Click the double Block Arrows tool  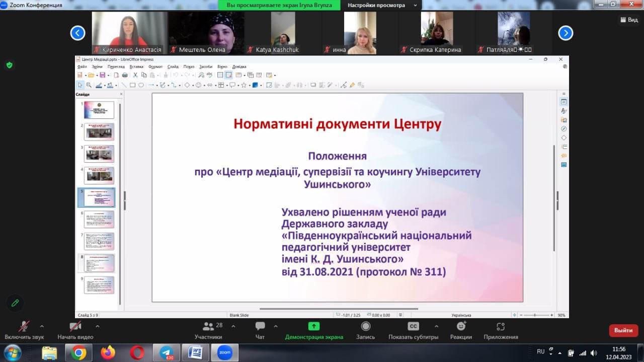(x=210, y=85)
